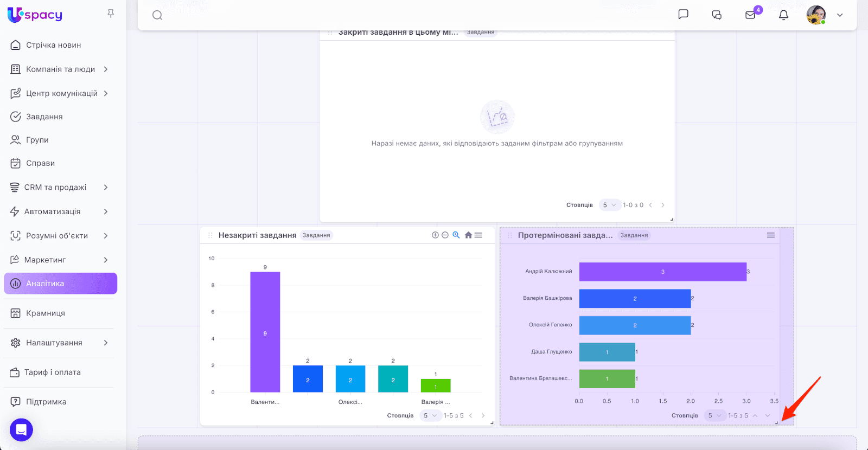Screen dimensions: 868x450
Task: Open the mail inbox with badge
Action: click(x=750, y=15)
